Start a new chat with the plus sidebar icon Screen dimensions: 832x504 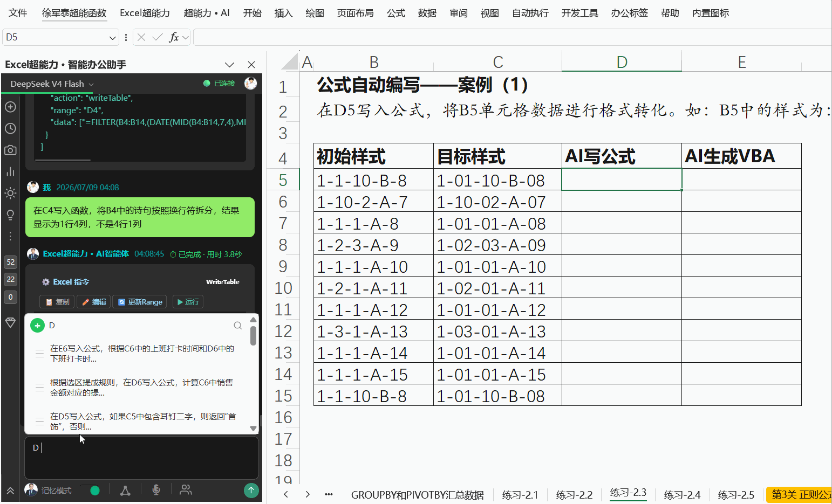[x=10, y=107]
